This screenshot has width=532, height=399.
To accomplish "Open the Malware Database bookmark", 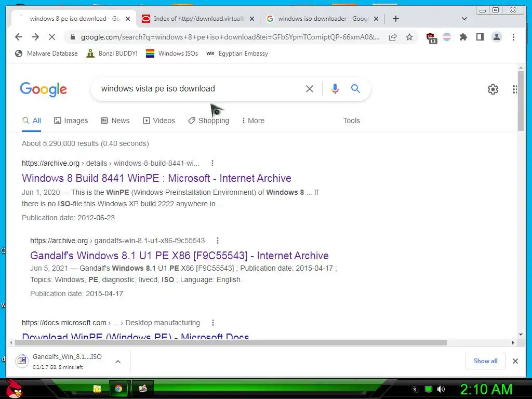I will tap(46, 54).
